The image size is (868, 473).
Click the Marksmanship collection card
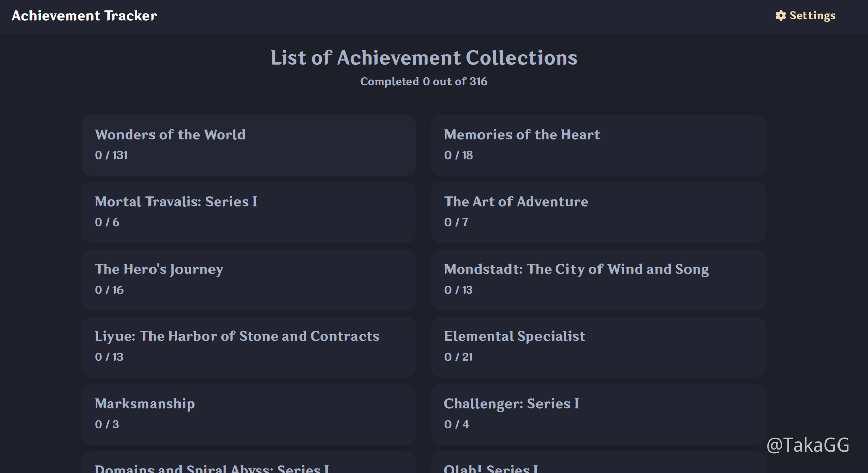[x=249, y=415]
